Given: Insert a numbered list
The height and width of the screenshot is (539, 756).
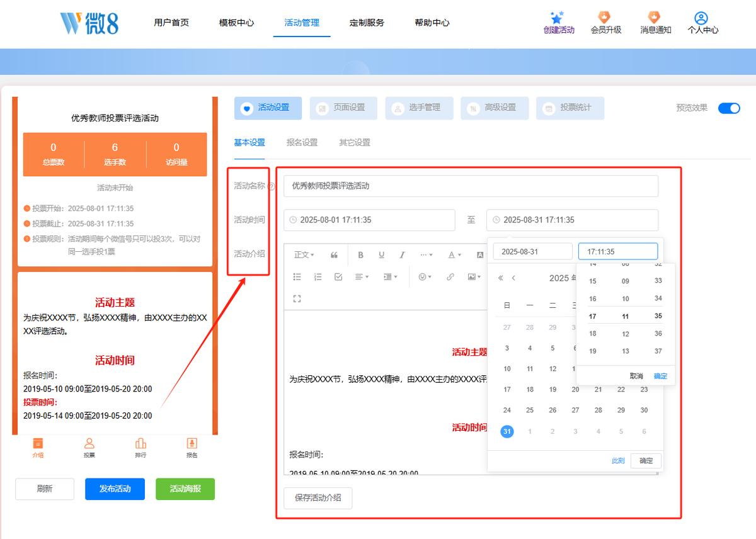Looking at the screenshot, I should point(318,276).
